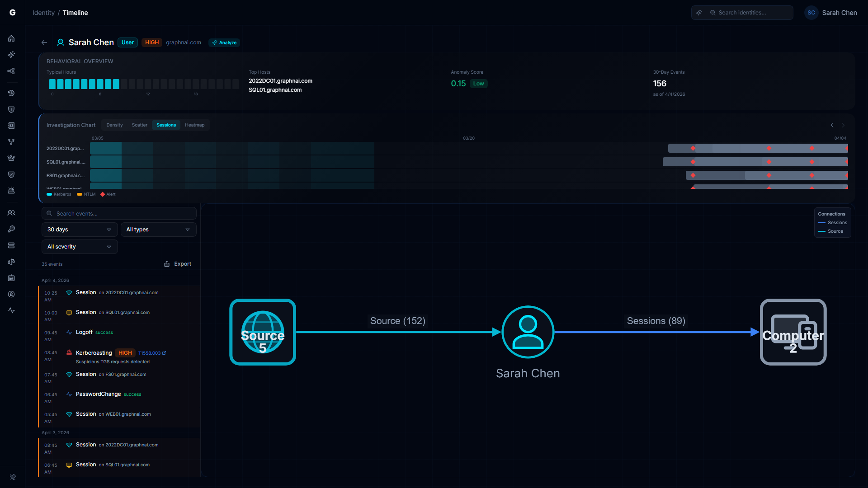This screenshot has height=488, width=868.
Task: Click the back arrow beside Sarah Chen
Action: (44, 42)
